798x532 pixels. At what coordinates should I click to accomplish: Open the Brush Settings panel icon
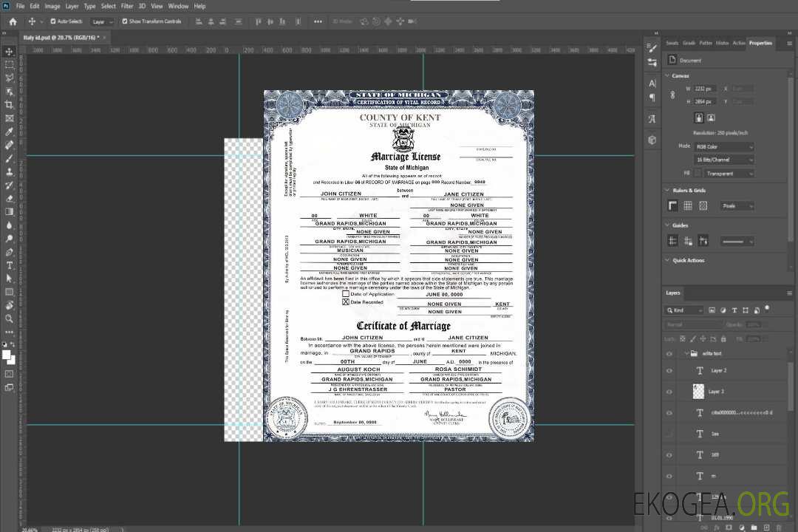tap(652, 48)
